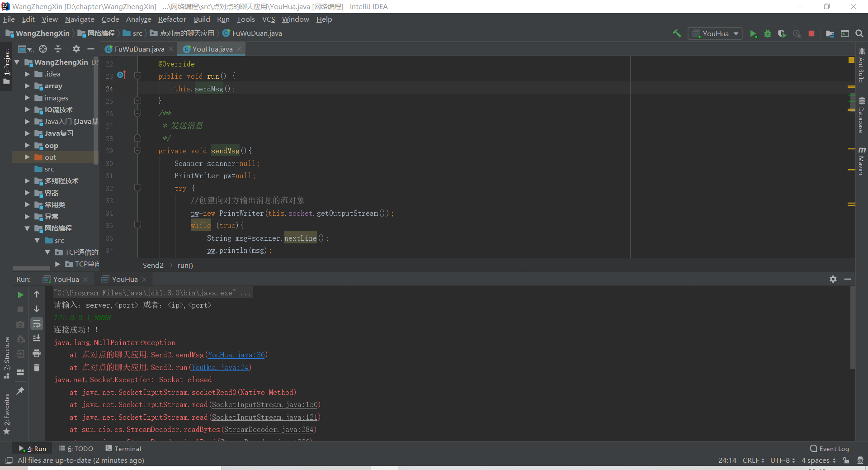868x470 pixels.
Task: Toggle the read-only lock icon in status bar
Action: pos(846,461)
